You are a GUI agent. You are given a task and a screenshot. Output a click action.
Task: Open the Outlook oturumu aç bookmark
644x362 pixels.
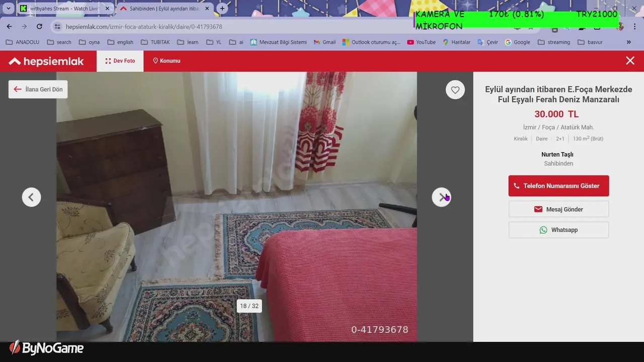371,42
